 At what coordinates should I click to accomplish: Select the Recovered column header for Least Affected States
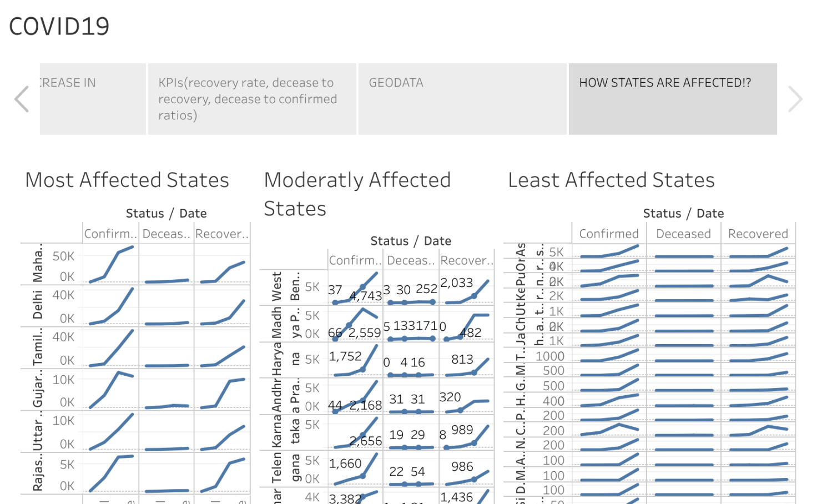point(758,233)
